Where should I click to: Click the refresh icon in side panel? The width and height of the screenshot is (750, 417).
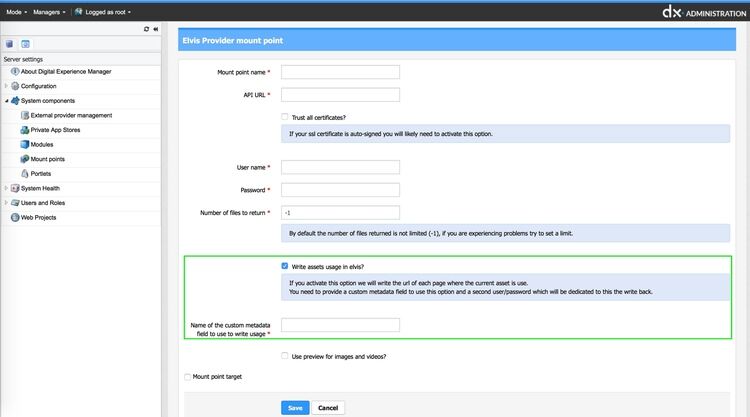(x=146, y=29)
